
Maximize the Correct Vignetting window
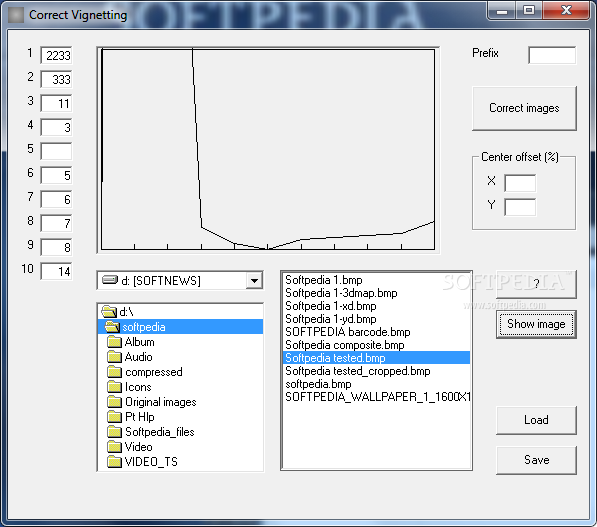click(529, 10)
